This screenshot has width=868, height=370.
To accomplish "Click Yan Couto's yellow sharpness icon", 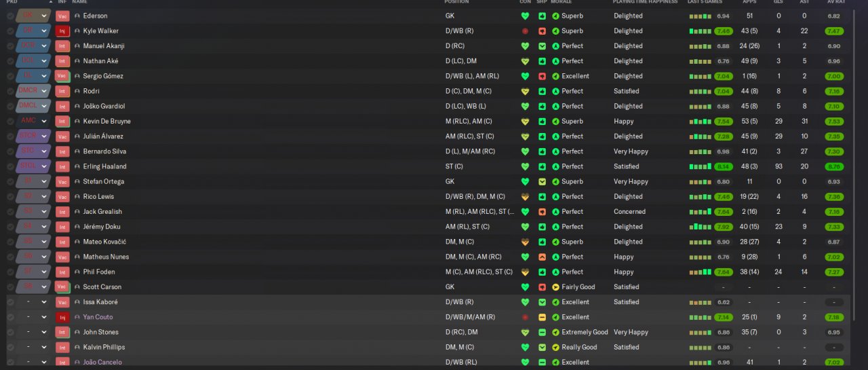I will 542,317.
